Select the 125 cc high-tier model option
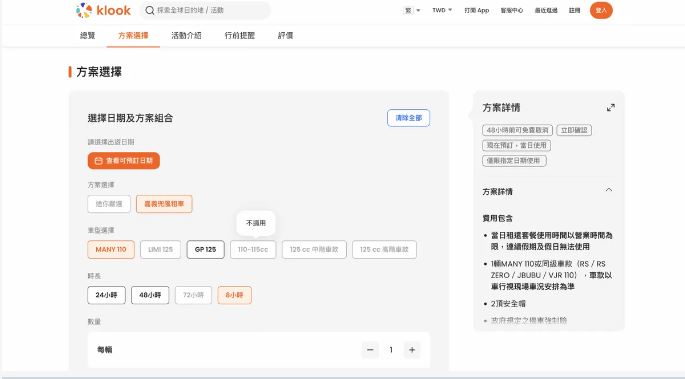685x379 pixels. tap(384, 249)
